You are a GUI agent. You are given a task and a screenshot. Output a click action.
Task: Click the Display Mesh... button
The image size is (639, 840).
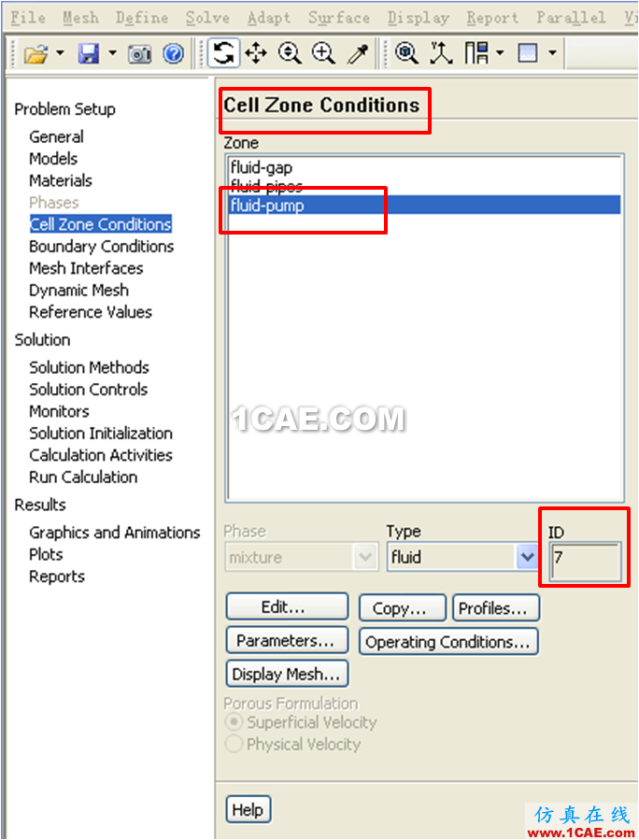(287, 674)
